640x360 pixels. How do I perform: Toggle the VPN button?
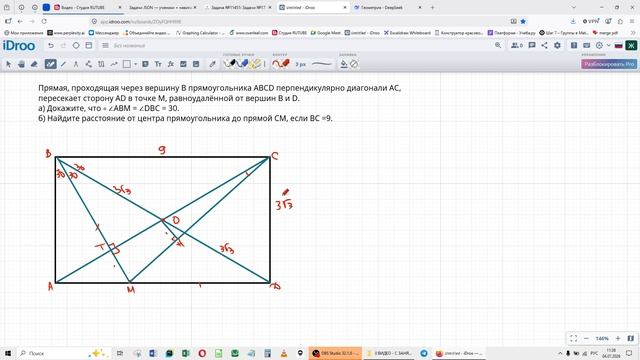[x=590, y=21]
